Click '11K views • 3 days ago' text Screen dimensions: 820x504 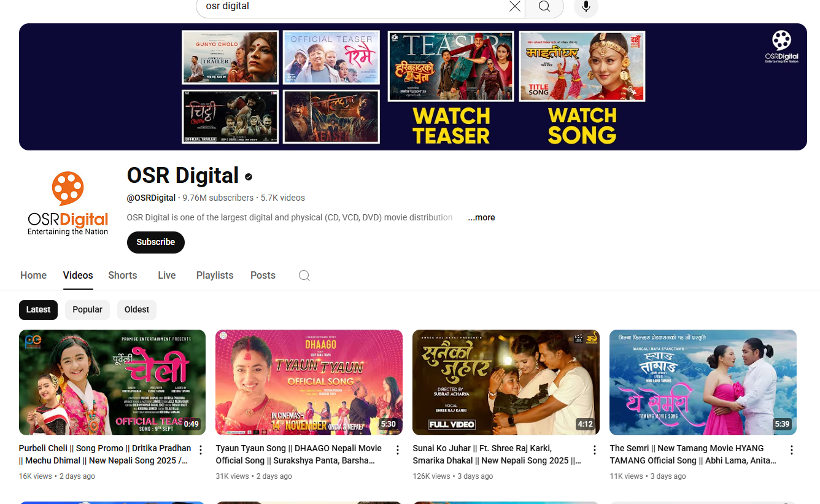pyautogui.click(x=648, y=476)
